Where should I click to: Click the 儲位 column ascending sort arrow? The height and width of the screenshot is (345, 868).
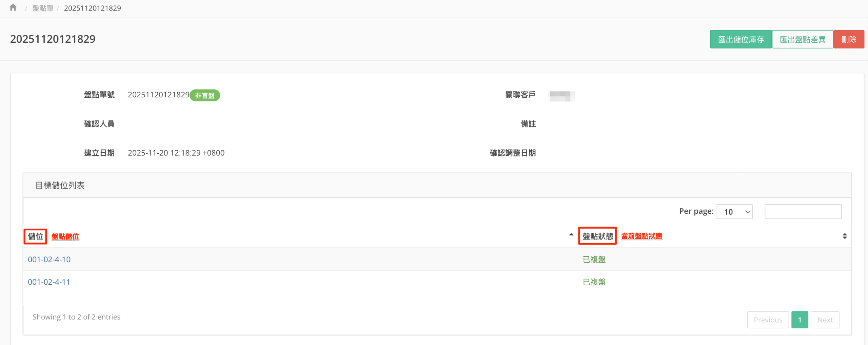(x=571, y=235)
